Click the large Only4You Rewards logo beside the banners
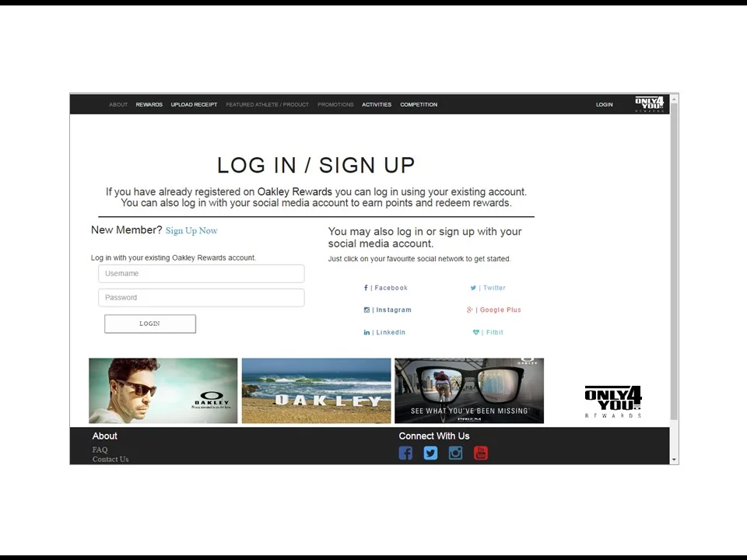Screen dimensions: 747x560 (x=613, y=401)
